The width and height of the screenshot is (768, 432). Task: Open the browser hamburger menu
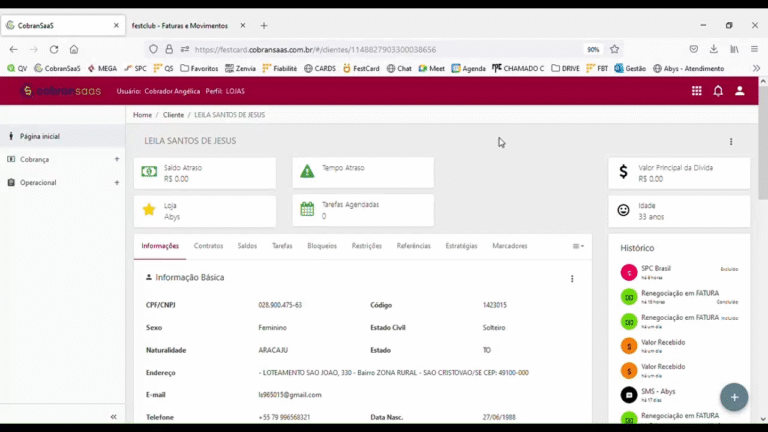[754, 49]
